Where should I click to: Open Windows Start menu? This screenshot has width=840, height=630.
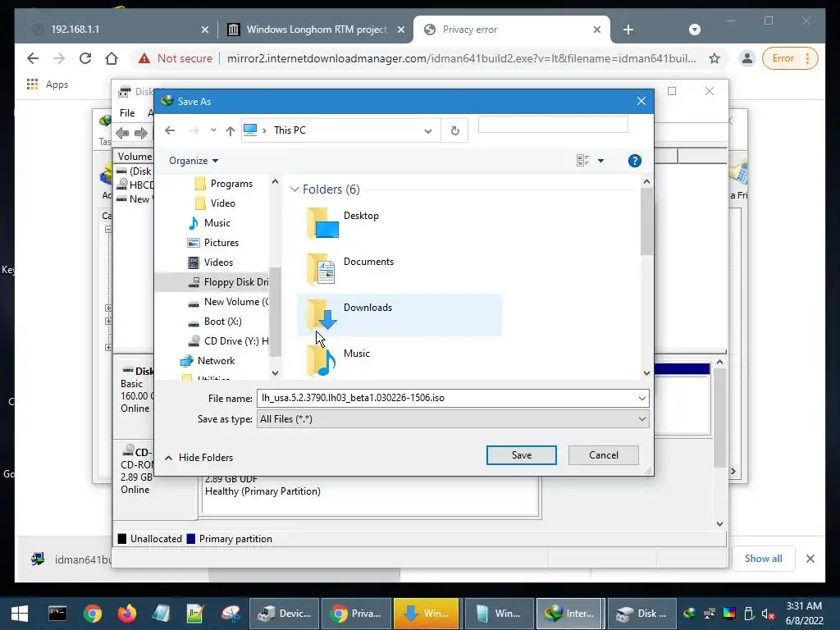[x=20, y=614]
